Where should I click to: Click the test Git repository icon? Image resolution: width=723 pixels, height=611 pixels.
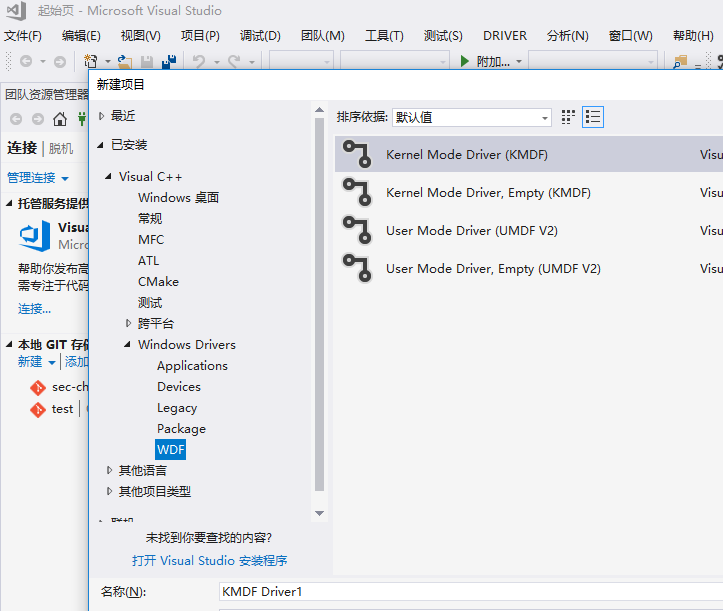click(x=38, y=409)
